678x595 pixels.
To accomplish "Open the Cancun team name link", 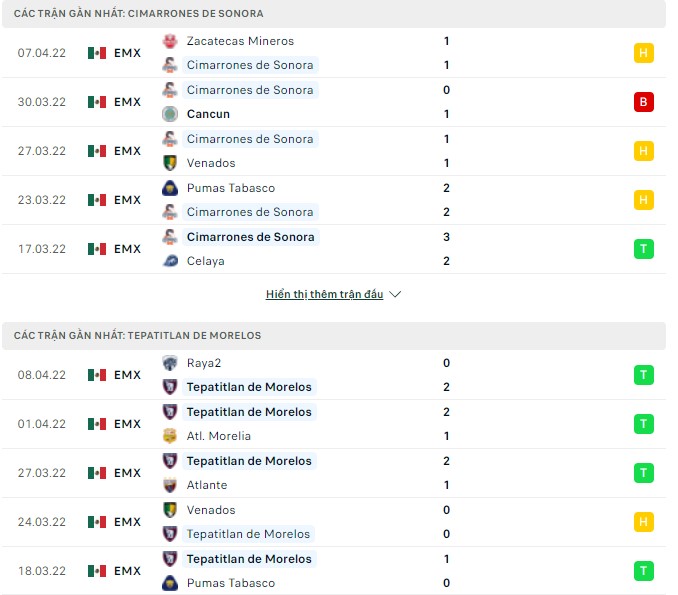I will click(x=208, y=114).
